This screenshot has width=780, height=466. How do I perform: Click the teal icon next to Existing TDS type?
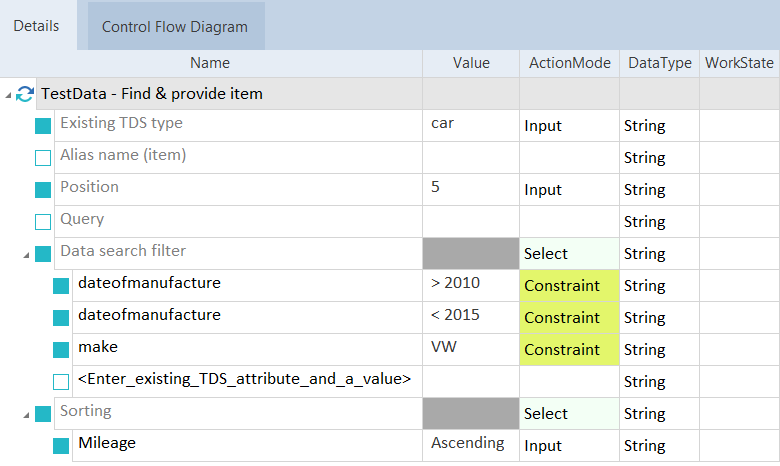tap(43, 126)
